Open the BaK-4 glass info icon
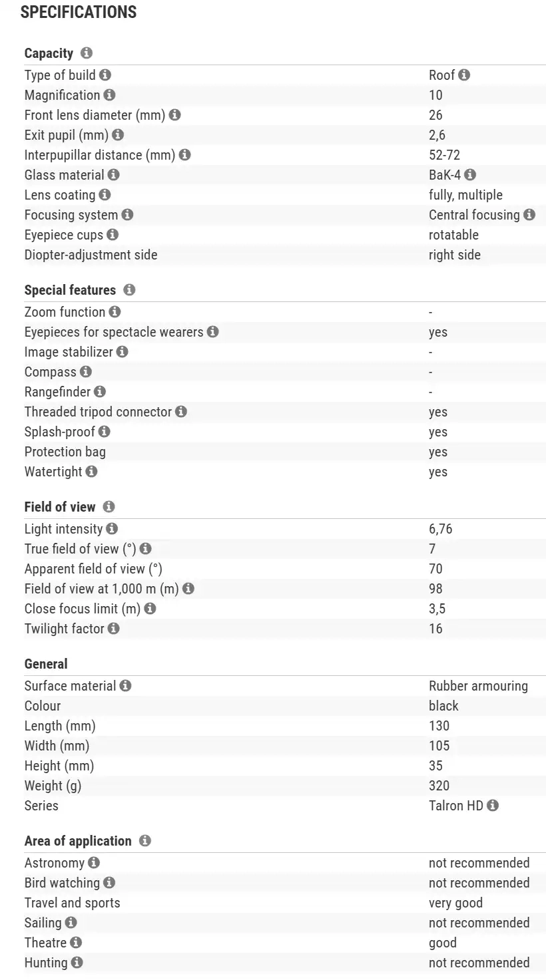 point(470,175)
